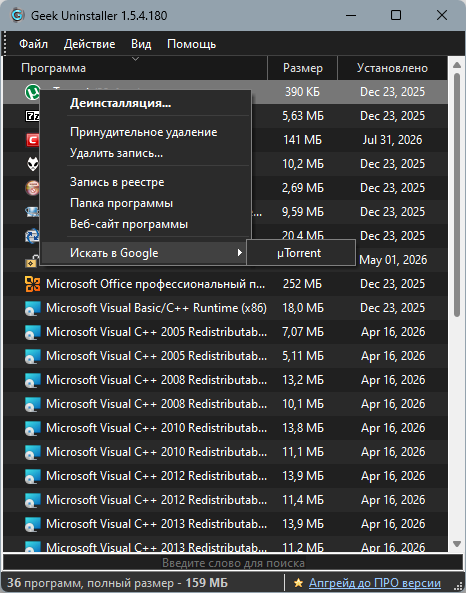Click the icon of the 5,11 МБ Visual C++ 2005 row

pyautogui.click(x=33, y=356)
